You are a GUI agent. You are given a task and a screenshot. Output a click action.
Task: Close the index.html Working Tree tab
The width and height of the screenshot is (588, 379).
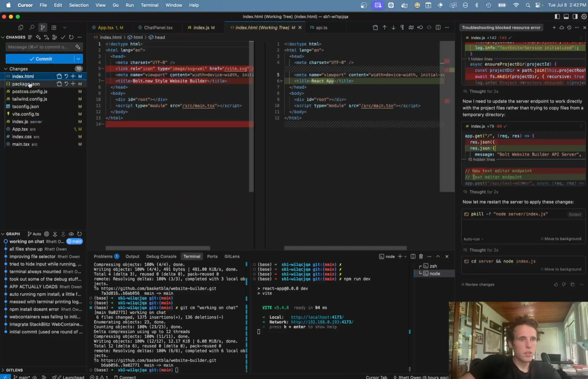click(x=300, y=28)
